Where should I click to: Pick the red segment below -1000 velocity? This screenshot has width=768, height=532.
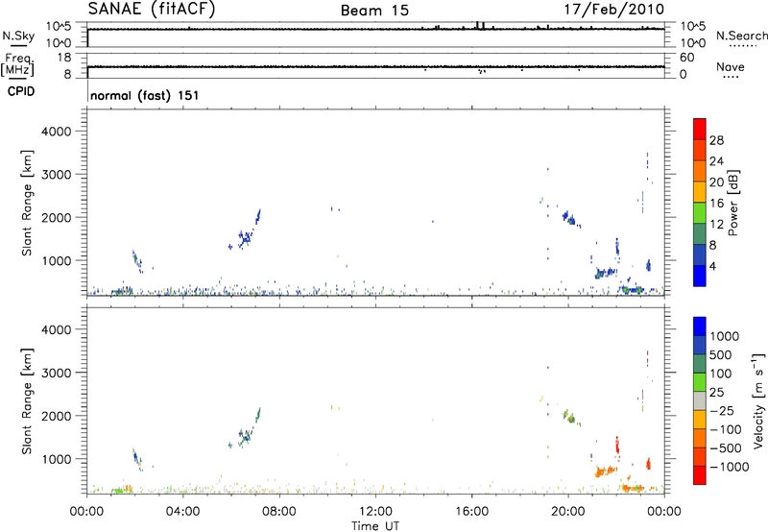point(700,475)
